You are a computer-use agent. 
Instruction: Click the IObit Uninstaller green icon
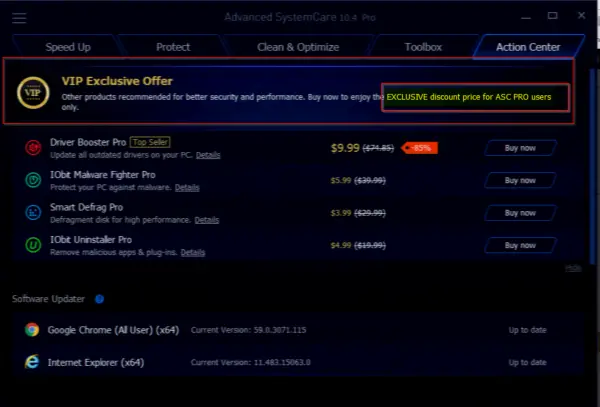tap(33, 245)
